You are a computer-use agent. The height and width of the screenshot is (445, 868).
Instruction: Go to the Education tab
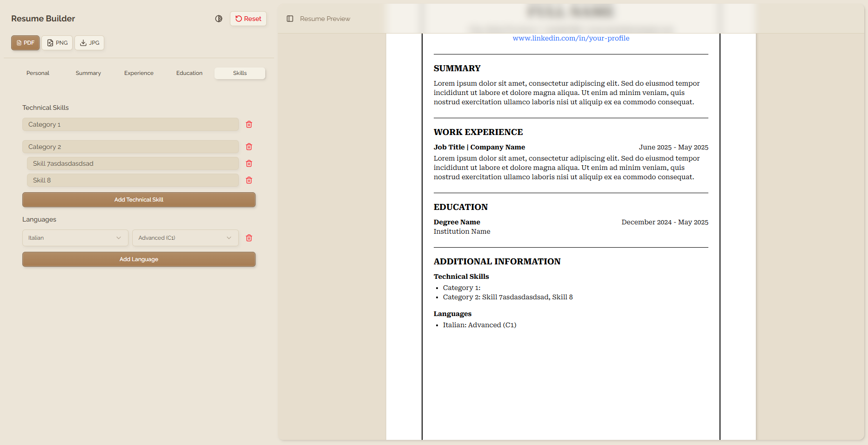click(x=189, y=73)
